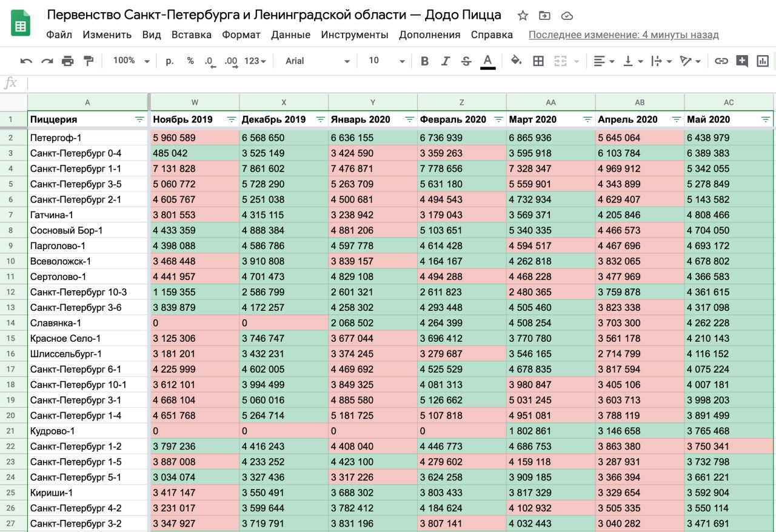Insert a chart
Viewport: 776px width, 532px height.
coord(763,61)
